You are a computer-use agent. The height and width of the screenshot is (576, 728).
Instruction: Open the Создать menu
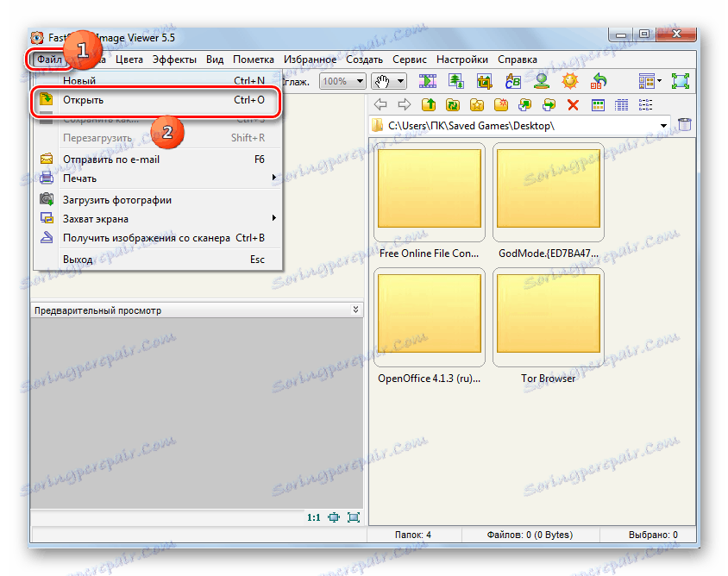click(365, 59)
